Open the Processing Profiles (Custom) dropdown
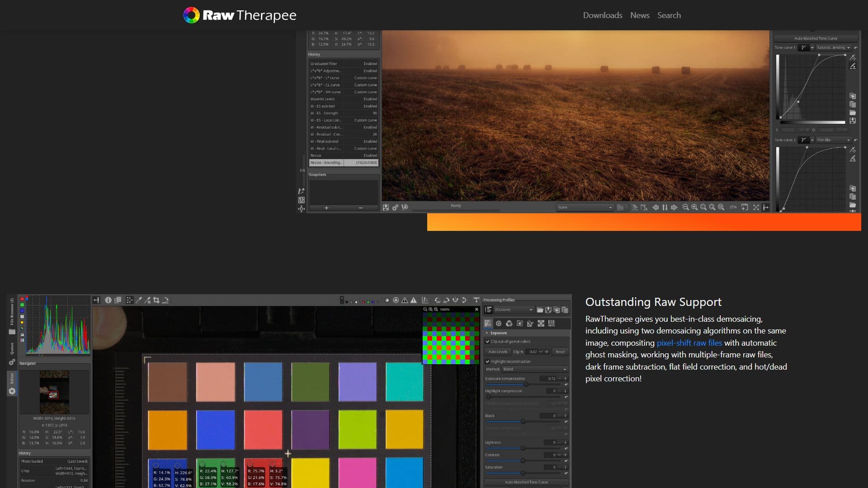The height and width of the screenshot is (488, 868). click(514, 310)
